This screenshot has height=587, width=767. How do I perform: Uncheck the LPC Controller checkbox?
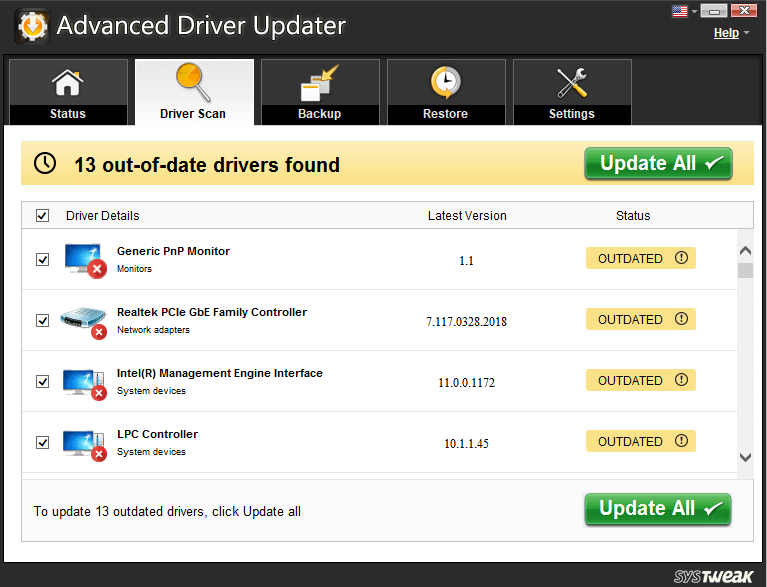[43, 443]
